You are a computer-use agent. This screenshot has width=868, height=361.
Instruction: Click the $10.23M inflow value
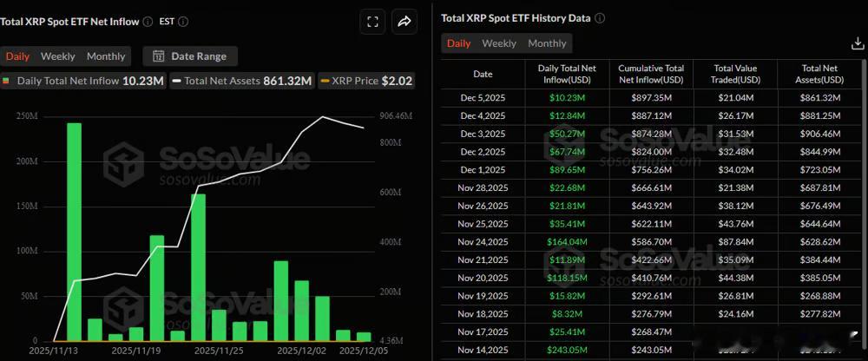(567, 97)
